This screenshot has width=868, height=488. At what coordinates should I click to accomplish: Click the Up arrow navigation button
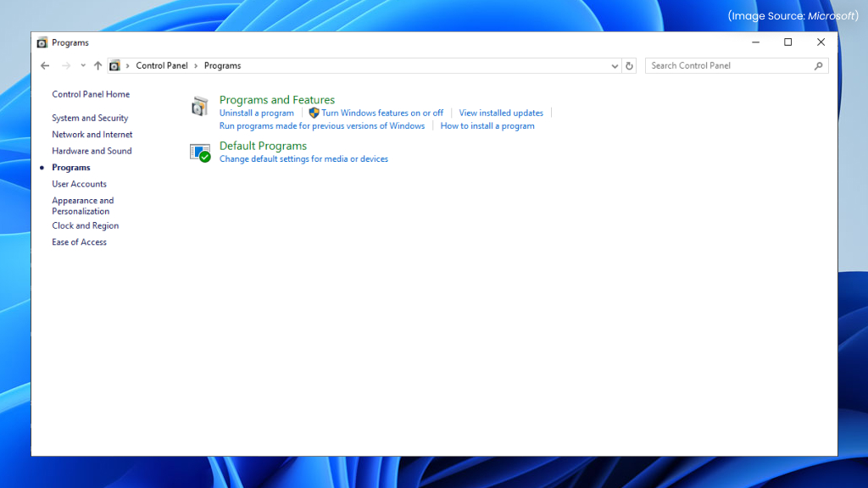click(x=97, y=65)
